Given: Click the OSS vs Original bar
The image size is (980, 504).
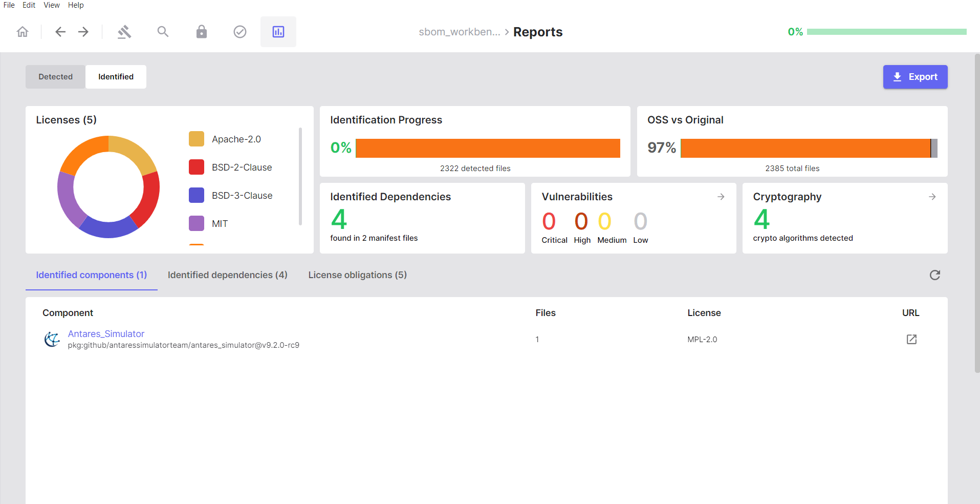Looking at the screenshot, I should click(809, 148).
